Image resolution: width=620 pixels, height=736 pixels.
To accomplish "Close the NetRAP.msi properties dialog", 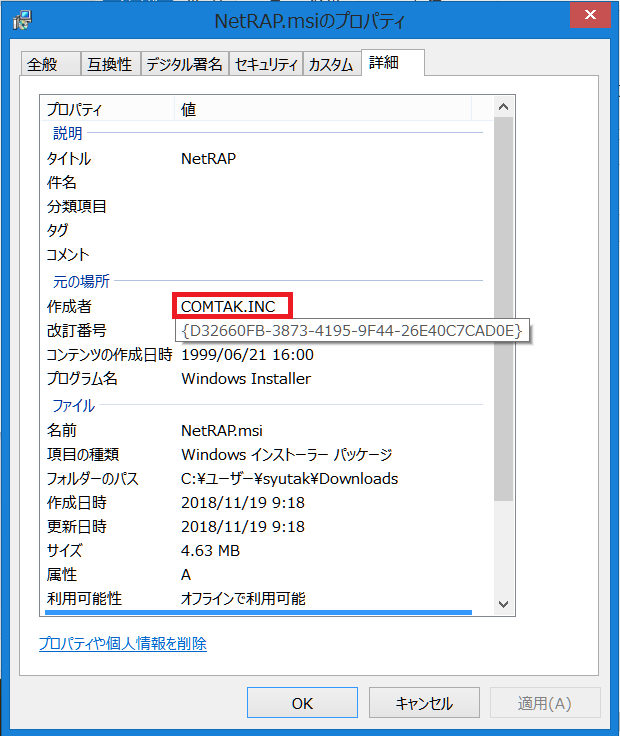I will pos(590,15).
